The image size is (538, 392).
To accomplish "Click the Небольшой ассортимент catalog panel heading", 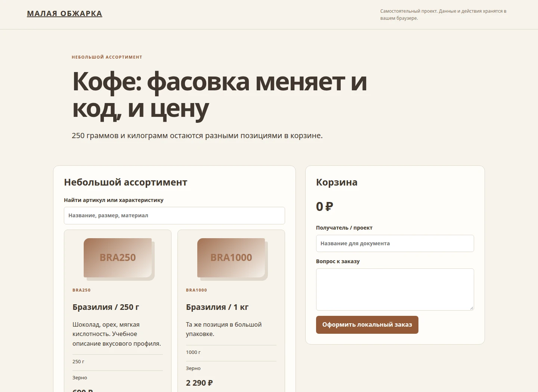I will 126,182.
